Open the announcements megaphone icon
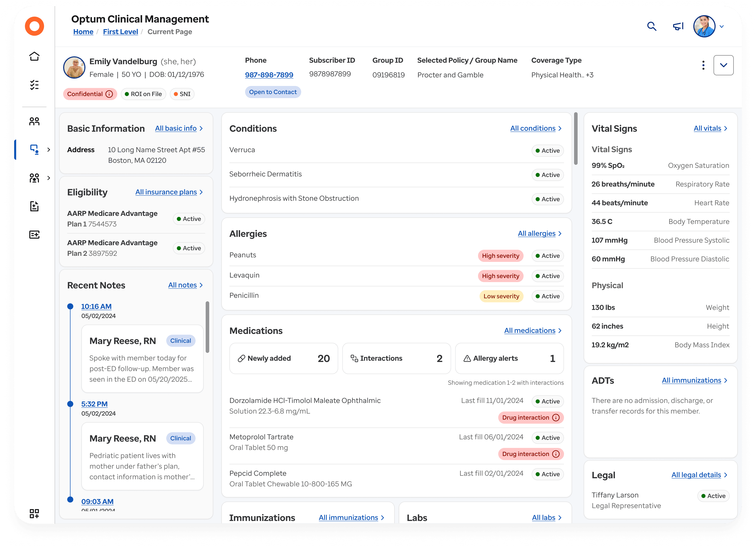 pos(678,26)
